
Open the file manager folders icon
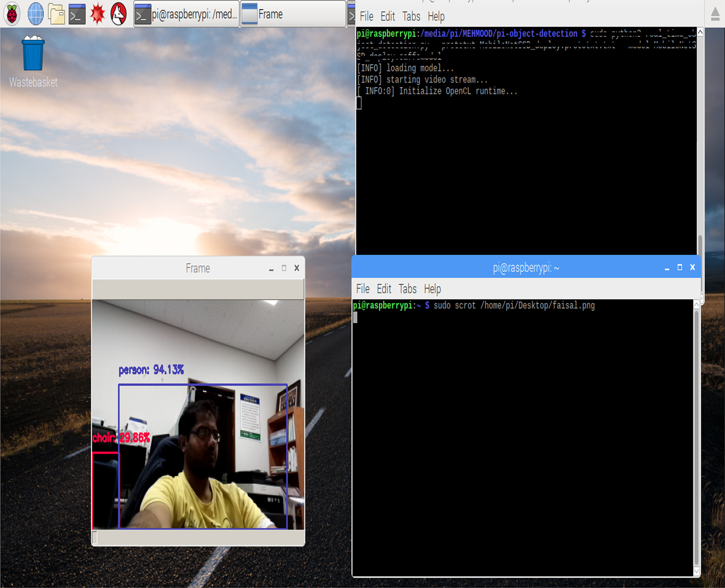click(56, 14)
